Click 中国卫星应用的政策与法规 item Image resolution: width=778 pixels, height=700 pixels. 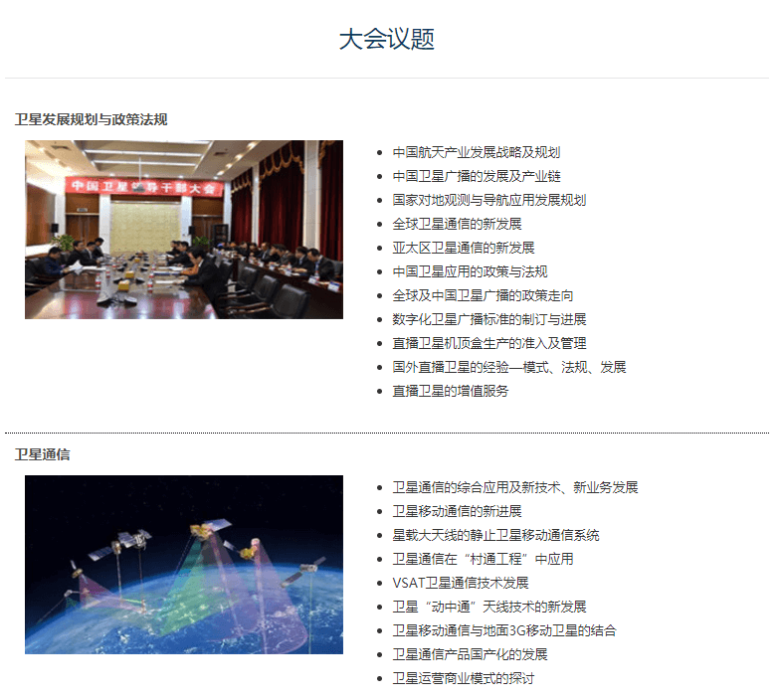click(470, 271)
